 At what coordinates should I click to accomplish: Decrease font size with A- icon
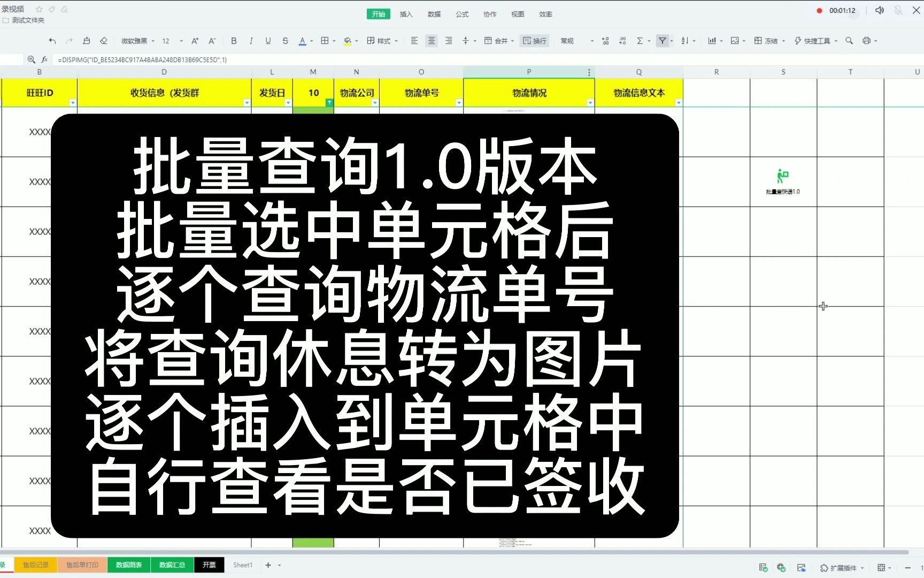[212, 41]
